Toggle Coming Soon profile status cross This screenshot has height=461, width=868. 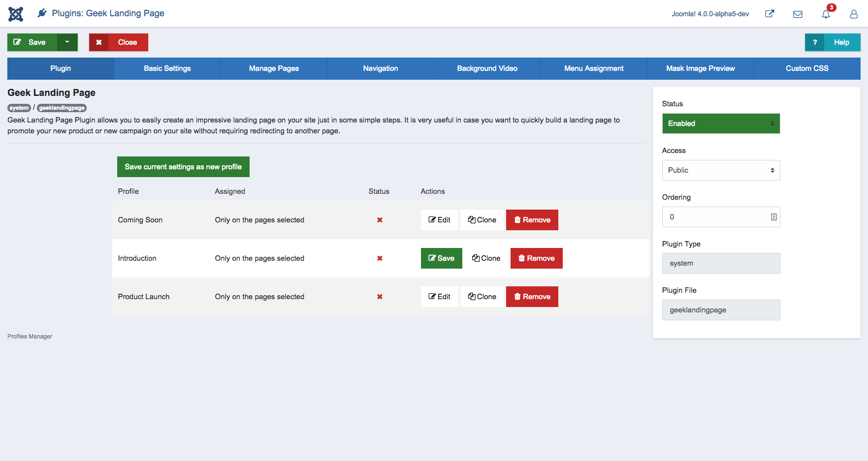(x=380, y=220)
